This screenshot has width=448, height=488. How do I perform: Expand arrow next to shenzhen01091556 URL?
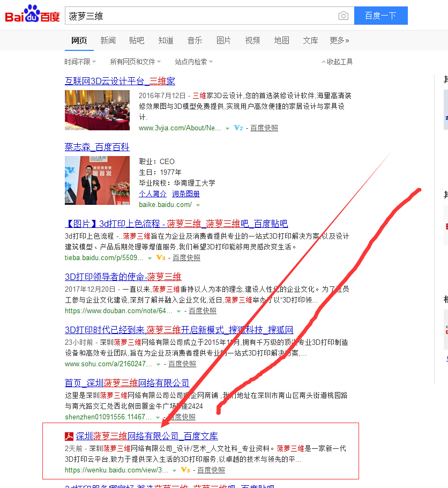pos(158,417)
